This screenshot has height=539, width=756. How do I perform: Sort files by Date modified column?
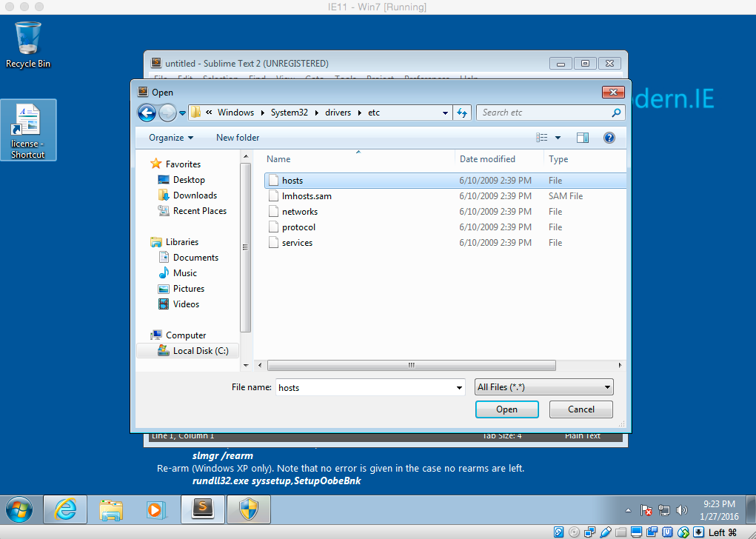pyautogui.click(x=487, y=159)
